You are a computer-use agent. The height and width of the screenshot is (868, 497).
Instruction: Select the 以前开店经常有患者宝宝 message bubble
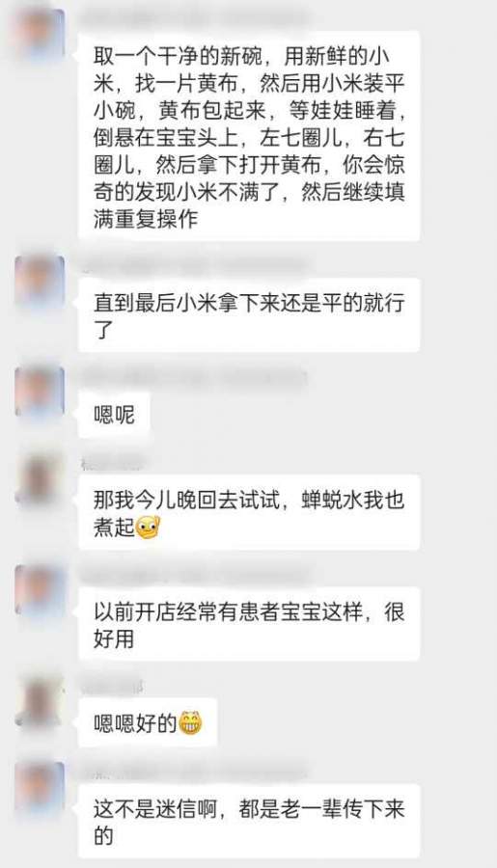(249, 624)
